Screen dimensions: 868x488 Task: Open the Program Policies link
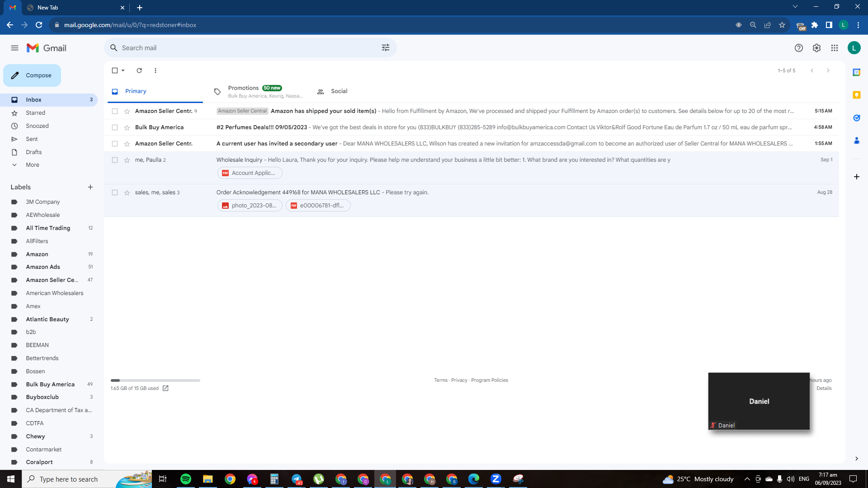pos(490,380)
